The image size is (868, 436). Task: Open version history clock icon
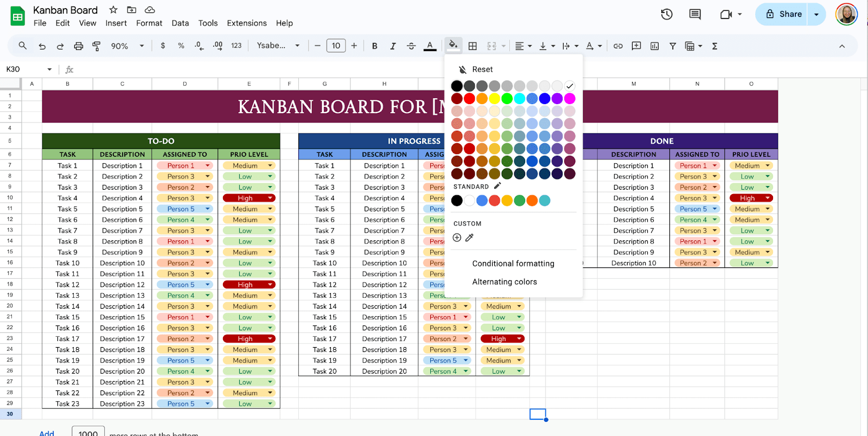tap(667, 15)
